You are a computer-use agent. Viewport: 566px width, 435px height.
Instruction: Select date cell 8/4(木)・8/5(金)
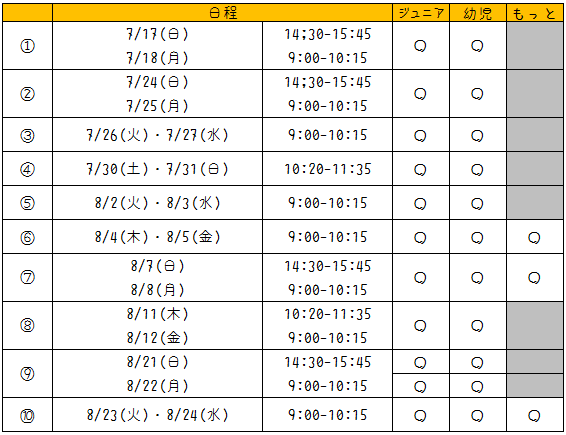point(157,237)
